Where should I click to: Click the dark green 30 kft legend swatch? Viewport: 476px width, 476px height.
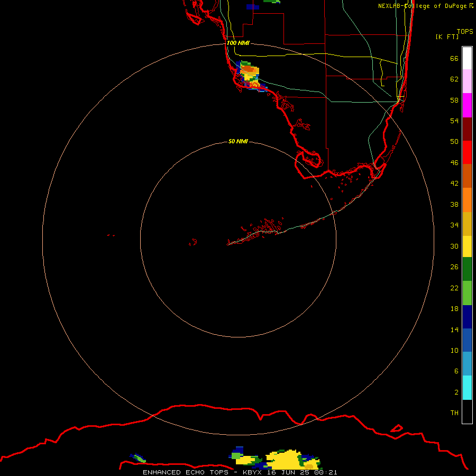467,269
